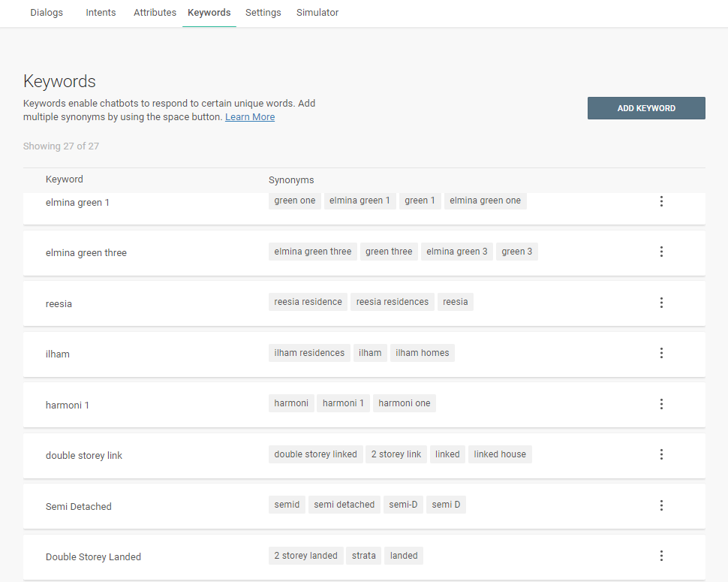Select the Settings tab
728x582 pixels.
(x=263, y=13)
